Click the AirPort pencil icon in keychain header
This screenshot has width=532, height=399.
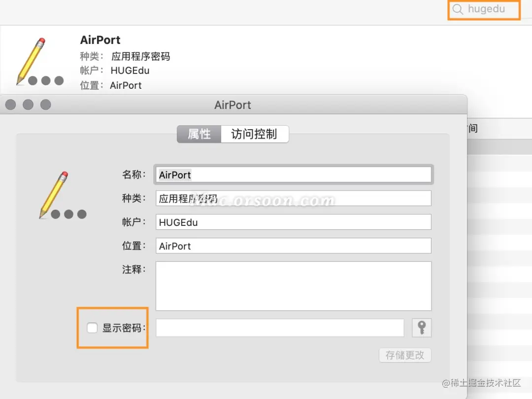tap(40, 62)
